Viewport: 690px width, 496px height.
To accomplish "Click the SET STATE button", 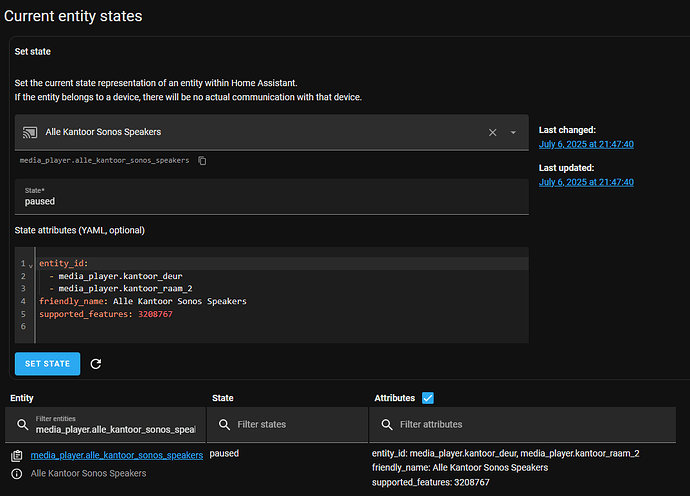I will tap(48, 364).
